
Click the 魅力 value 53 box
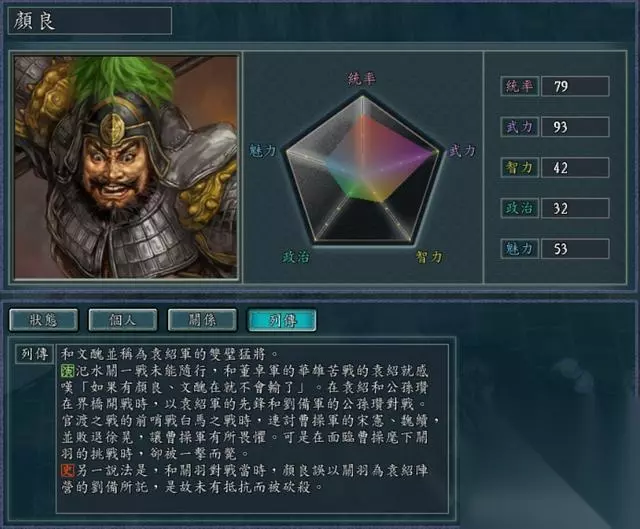[575, 249]
